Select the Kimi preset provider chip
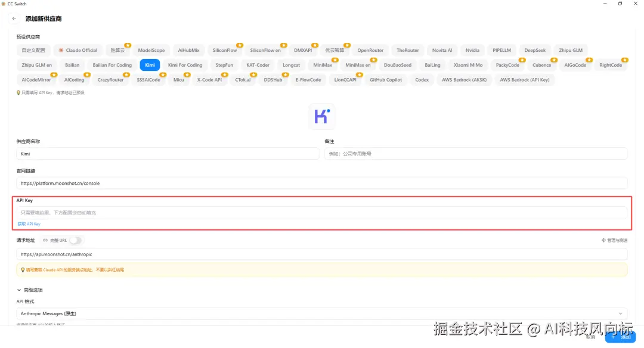644x348 pixels. pos(150,65)
